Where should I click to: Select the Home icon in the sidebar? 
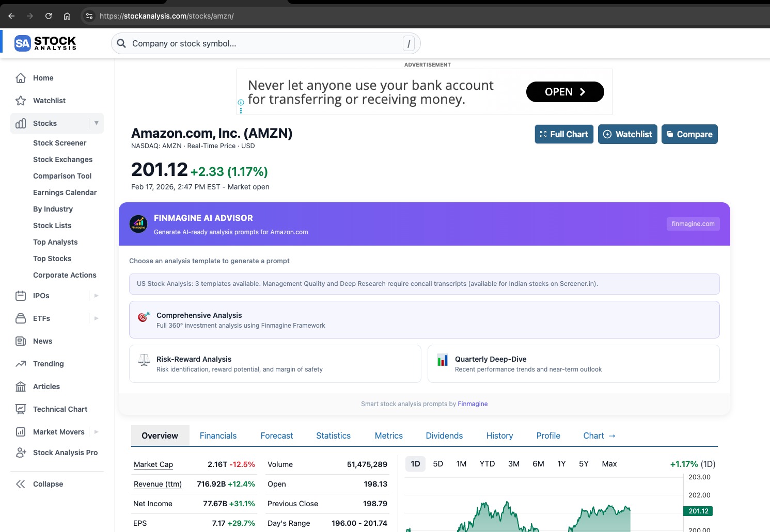[x=21, y=78]
